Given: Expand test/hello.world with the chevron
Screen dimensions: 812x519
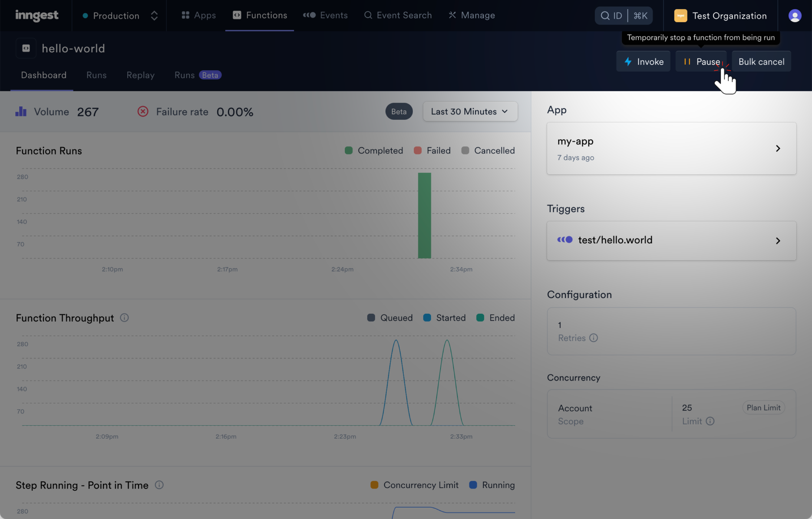Looking at the screenshot, I should (x=778, y=241).
